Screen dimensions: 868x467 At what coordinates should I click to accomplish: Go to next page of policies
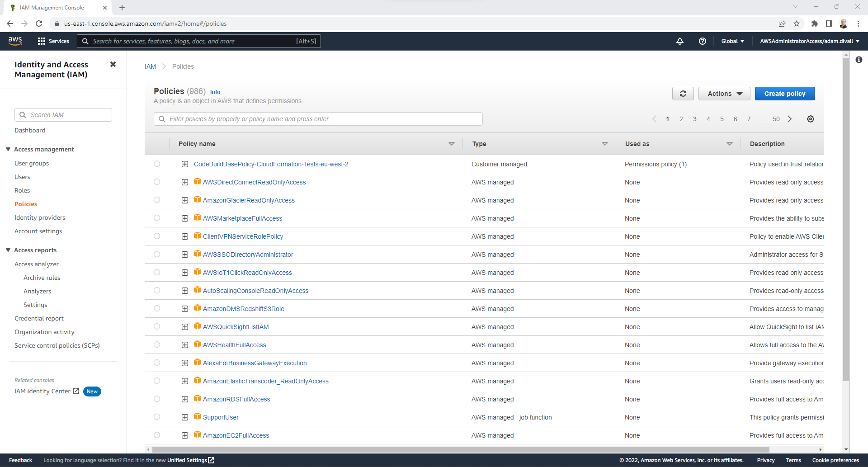pos(790,119)
